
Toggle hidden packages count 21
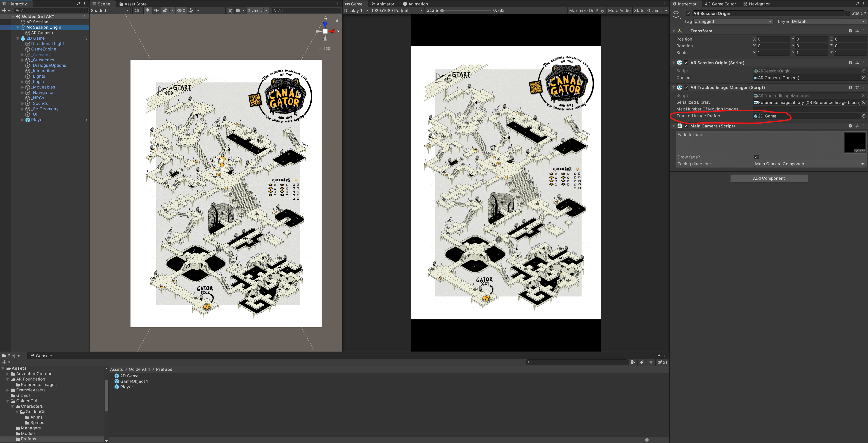pyautogui.click(x=662, y=362)
